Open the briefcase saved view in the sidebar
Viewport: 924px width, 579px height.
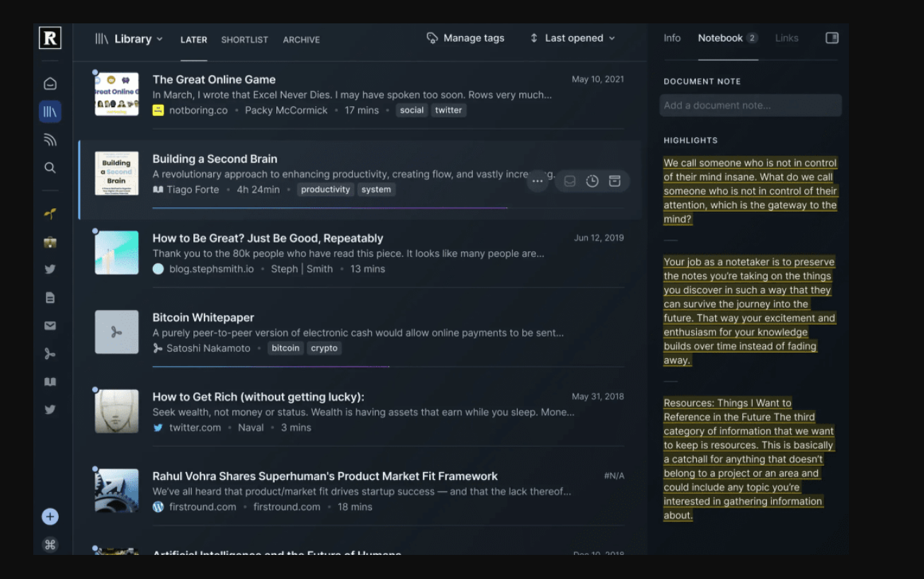click(50, 242)
